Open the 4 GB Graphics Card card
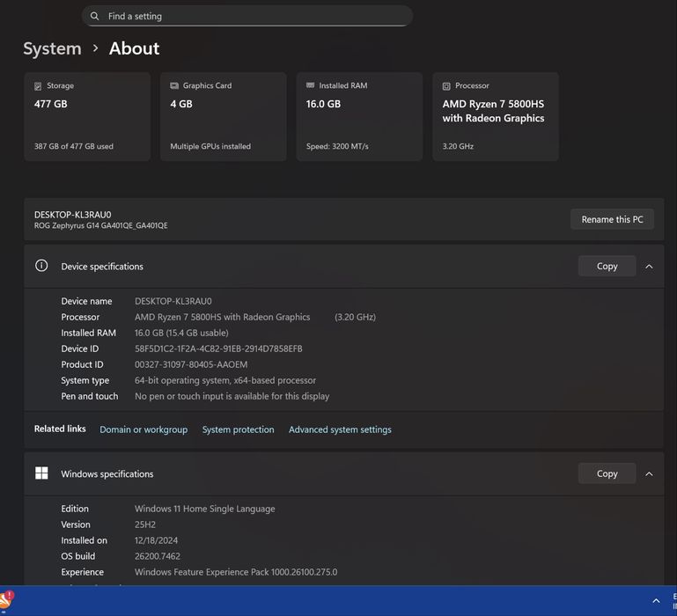This screenshot has height=616, width=677. pos(224,116)
